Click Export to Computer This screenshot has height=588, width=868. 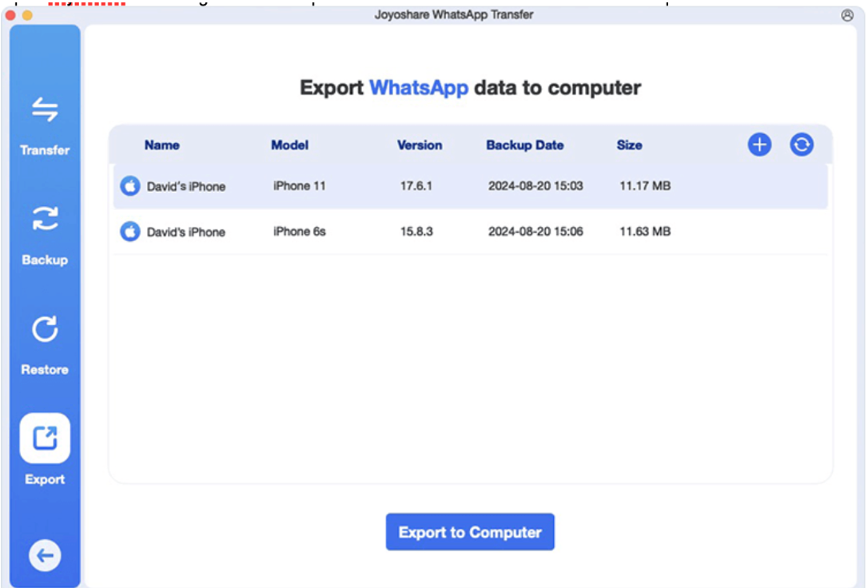click(469, 531)
